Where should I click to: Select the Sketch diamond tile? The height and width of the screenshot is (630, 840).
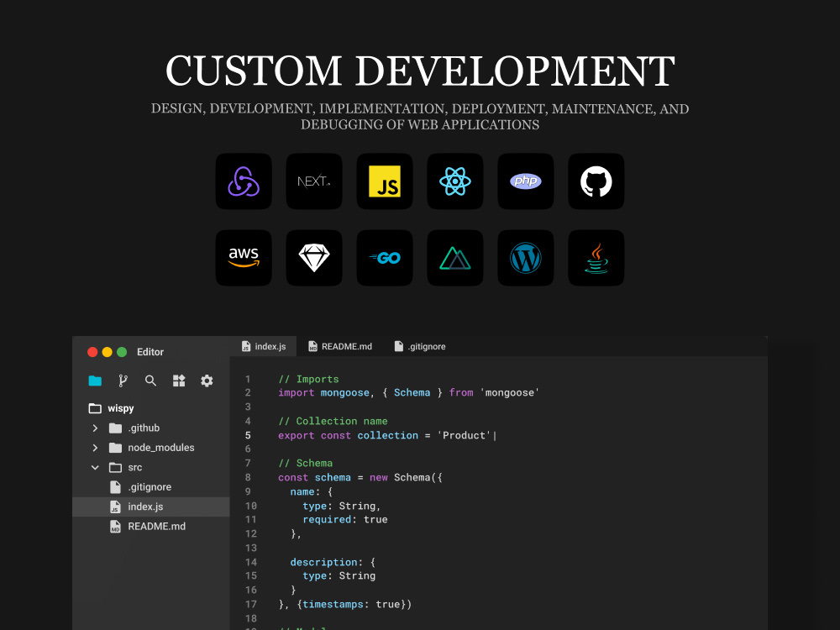pyautogui.click(x=314, y=258)
